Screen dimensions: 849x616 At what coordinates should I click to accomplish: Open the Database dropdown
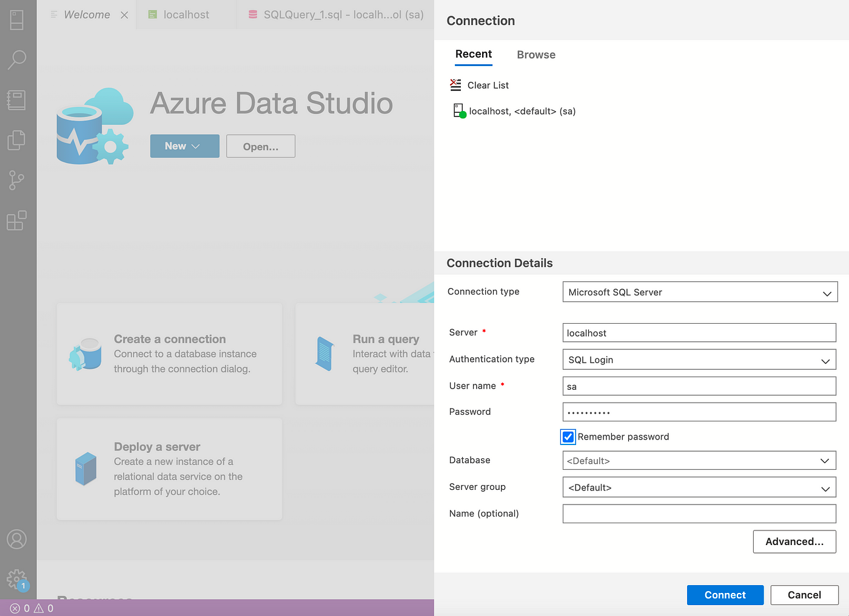[700, 461]
